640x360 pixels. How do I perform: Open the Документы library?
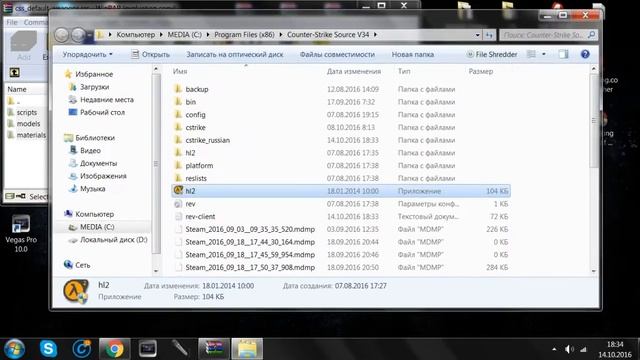pos(98,163)
